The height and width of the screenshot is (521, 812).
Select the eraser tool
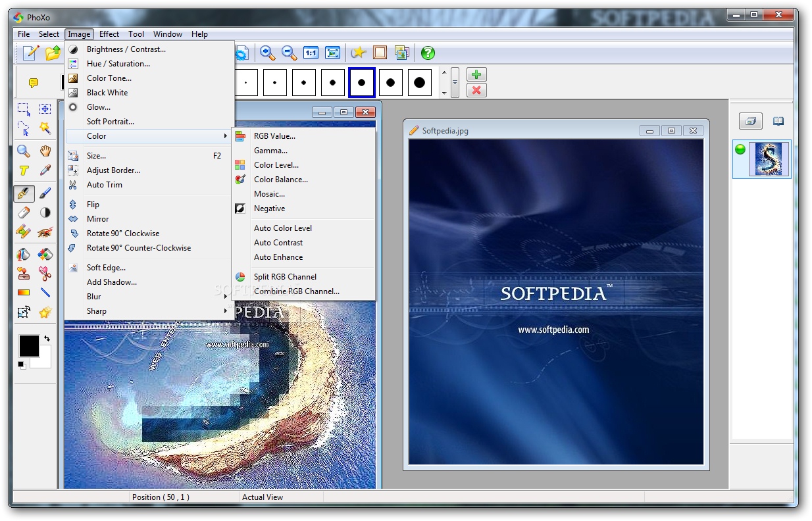click(x=24, y=212)
